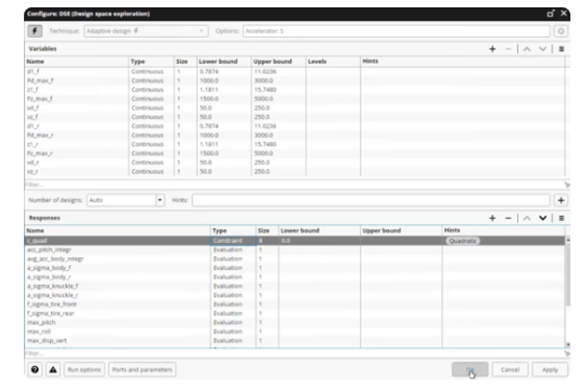Viewport: 586px width, 392px height.
Task: Open the help question mark icon
Action: (x=35, y=370)
